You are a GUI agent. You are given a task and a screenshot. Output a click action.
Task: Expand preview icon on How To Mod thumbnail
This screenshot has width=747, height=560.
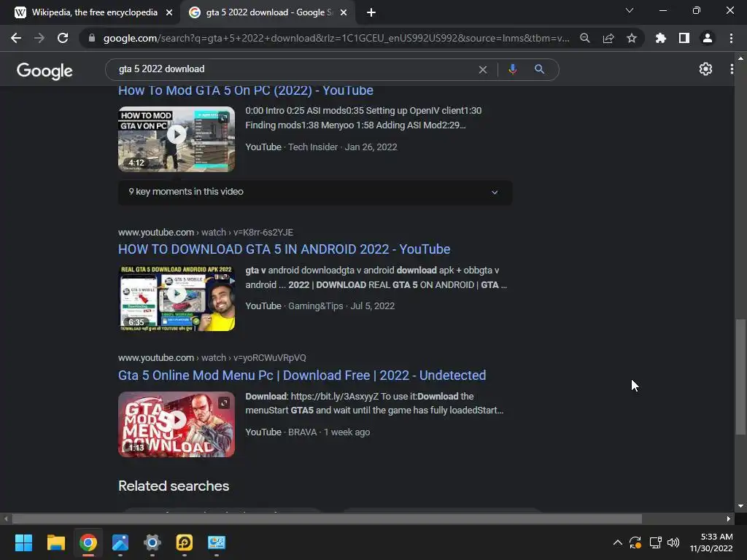[x=224, y=117]
